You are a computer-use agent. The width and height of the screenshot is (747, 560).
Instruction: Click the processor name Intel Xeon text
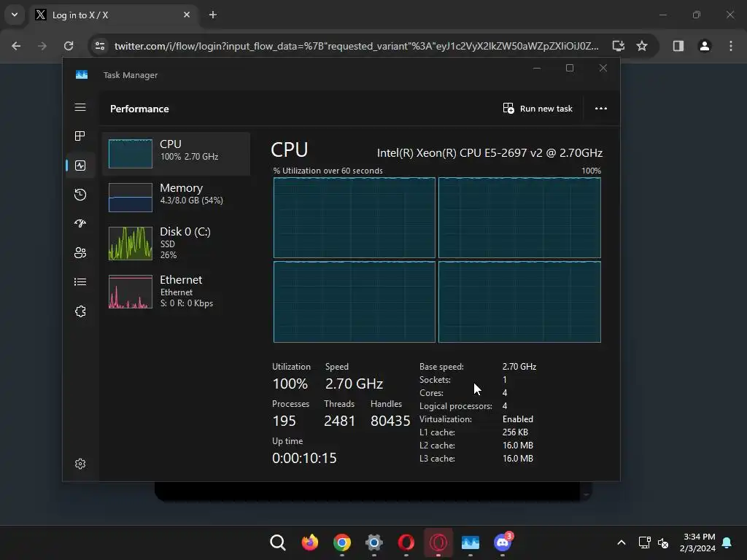(489, 153)
